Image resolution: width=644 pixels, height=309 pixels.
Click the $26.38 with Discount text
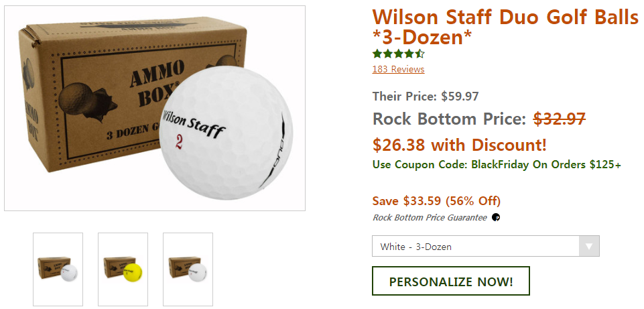pos(459,144)
